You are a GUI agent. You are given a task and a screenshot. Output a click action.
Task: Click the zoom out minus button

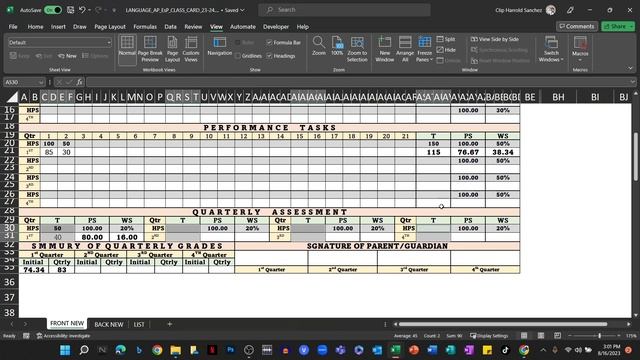point(570,336)
